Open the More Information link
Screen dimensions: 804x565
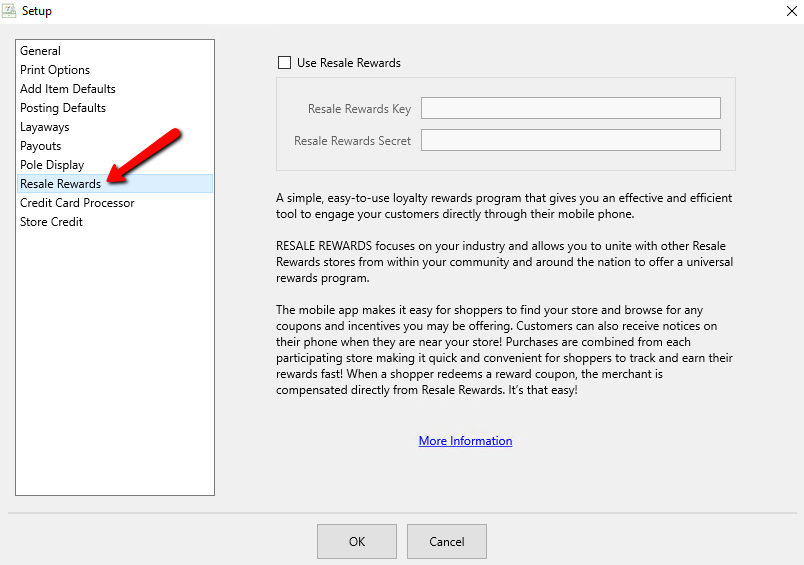(465, 441)
